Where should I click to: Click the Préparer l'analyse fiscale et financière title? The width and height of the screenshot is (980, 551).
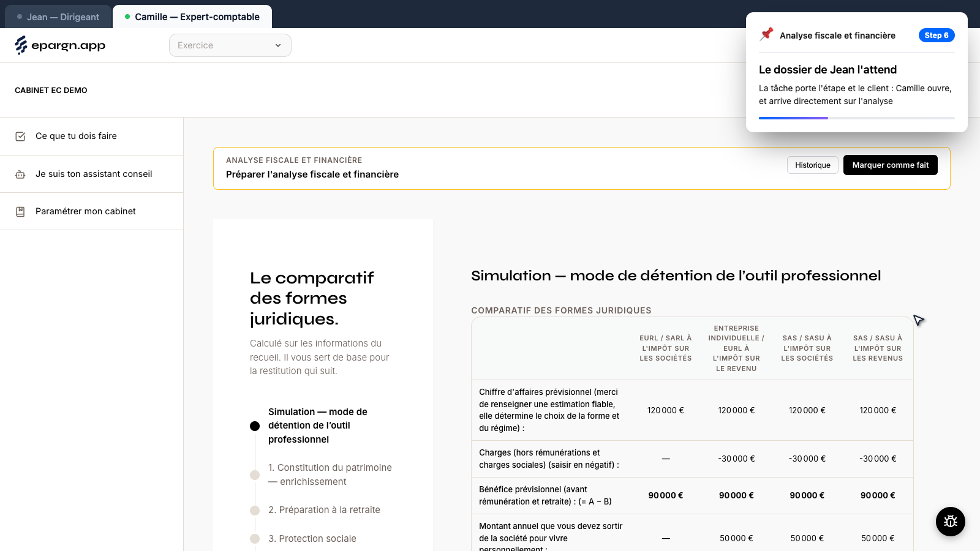point(312,174)
